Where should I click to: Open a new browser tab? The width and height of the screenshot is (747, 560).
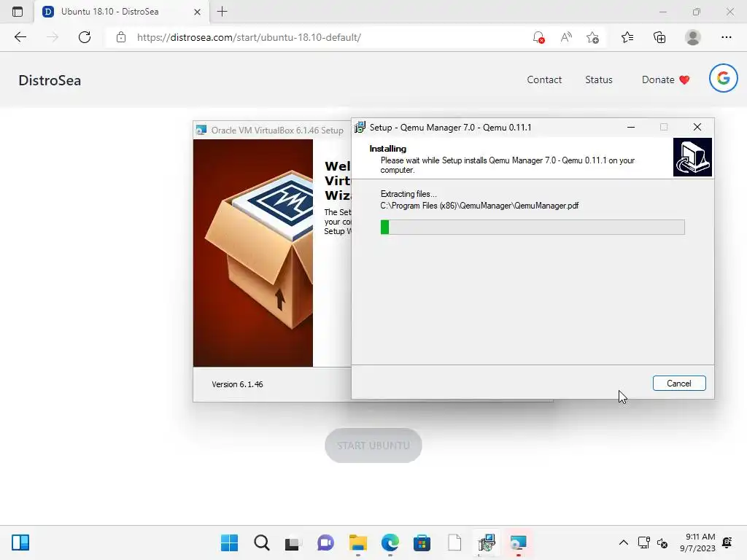coord(222,12)
